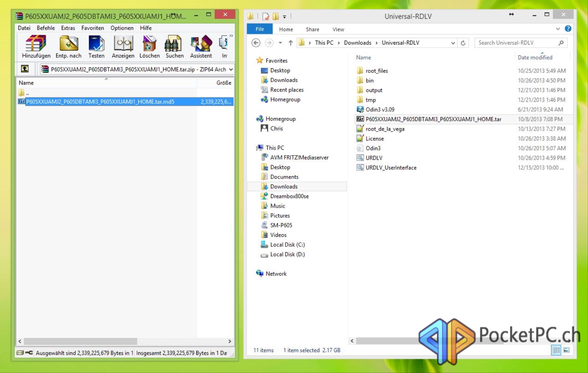Click WinRAR horizontal scrollbar thumb
Image resolution: width=588 pixels, height=373 pixels.
[80, 341]
